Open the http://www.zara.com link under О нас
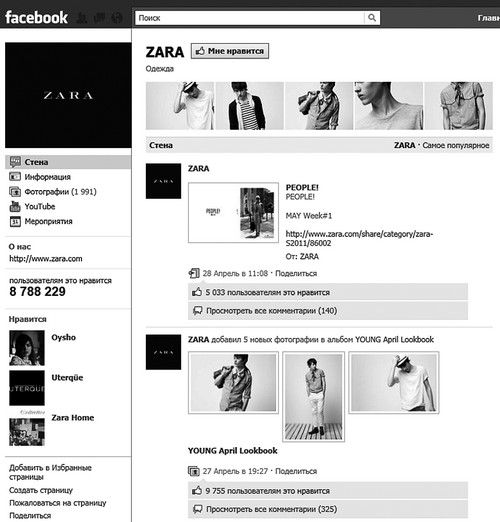500x522 pixels. (x=46, y=259)
